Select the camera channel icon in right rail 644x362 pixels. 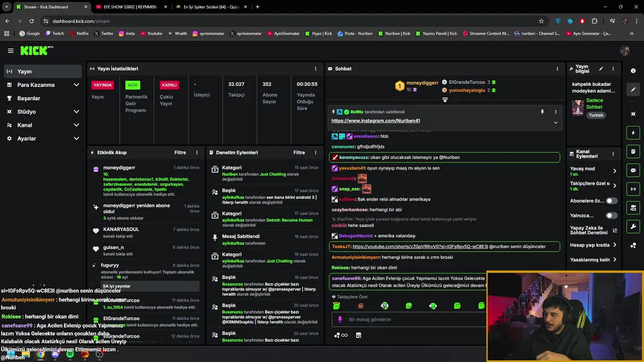click(633, 208)
